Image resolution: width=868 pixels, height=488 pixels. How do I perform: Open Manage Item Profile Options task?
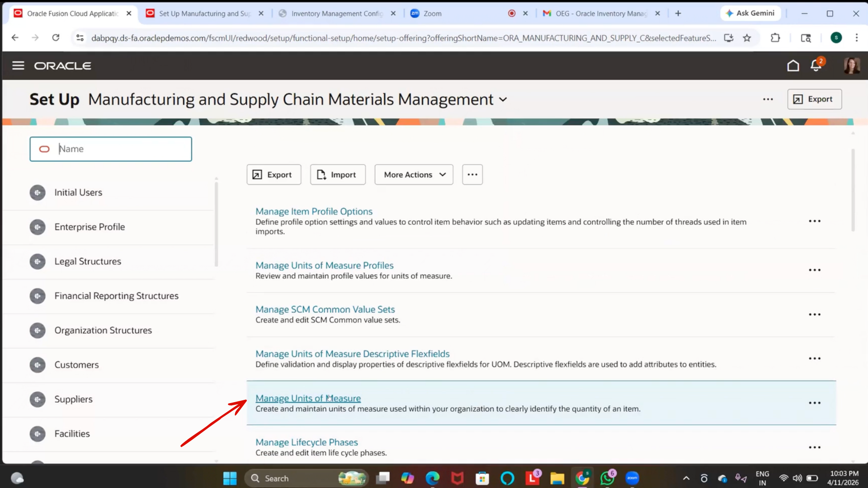coord(314,211)
